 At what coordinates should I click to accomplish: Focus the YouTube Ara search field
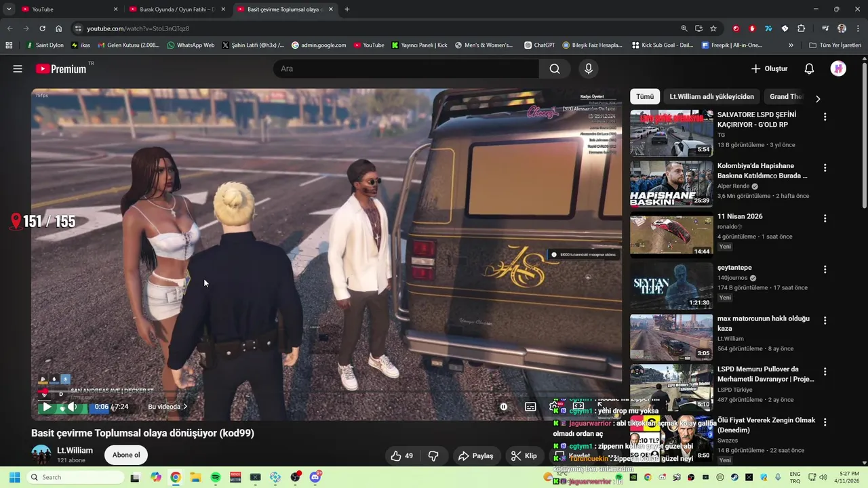(407, 68)
